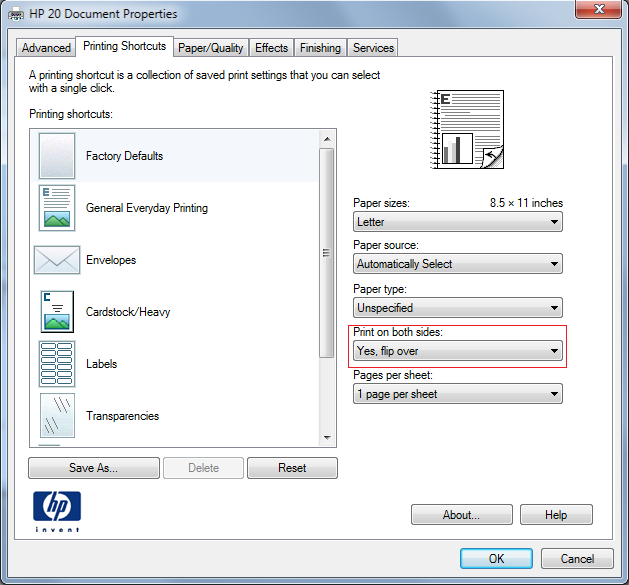Click the About... button

coord(462,515)
